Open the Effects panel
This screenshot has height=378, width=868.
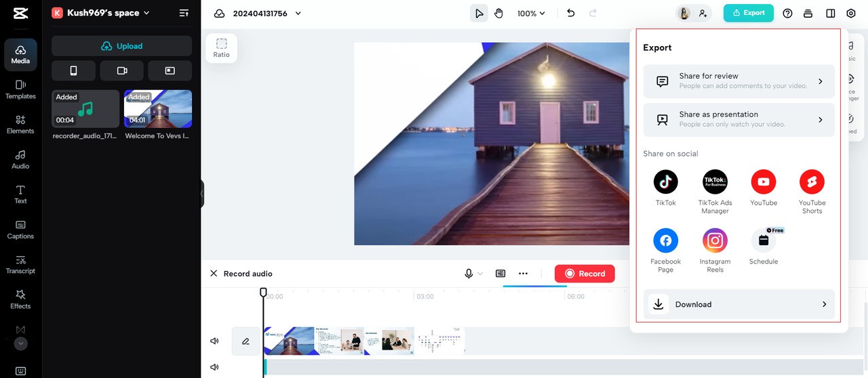(20, 300)
